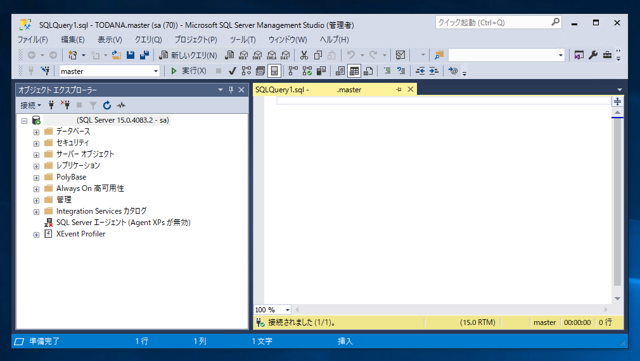Viewport: 640px width, 361px height.
Task: Select Always On 高可用性 tree item
Action: [90, 188]
